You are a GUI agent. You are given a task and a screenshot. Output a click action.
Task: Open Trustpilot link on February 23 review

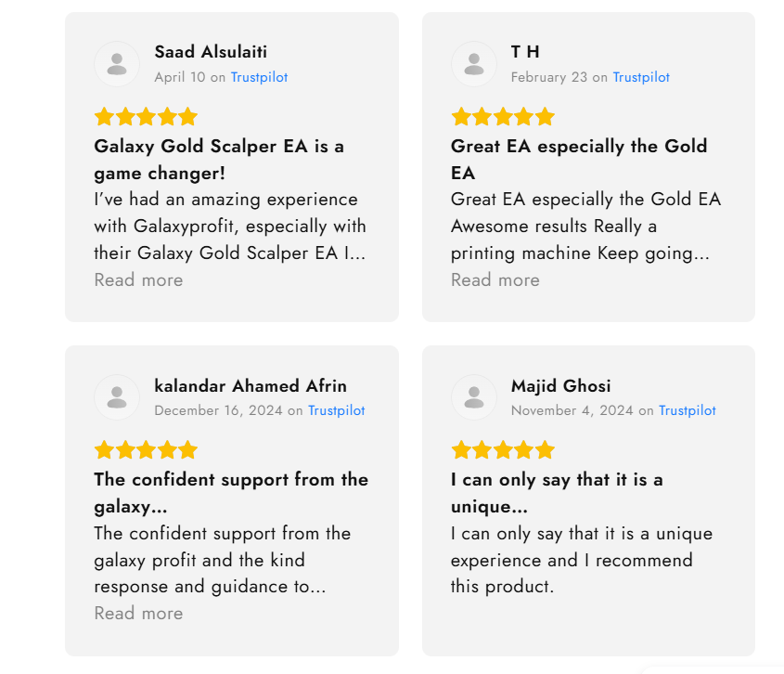[641, 77]
